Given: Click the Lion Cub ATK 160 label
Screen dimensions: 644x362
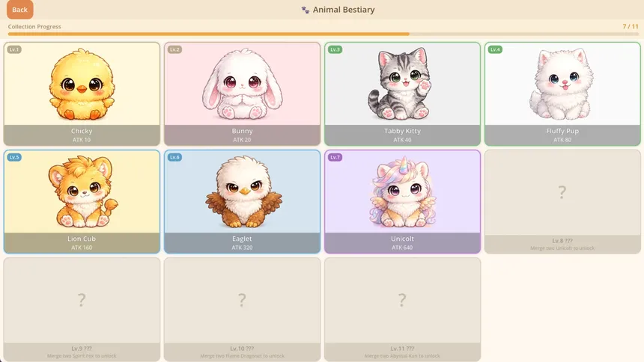Looking at the screenshot, I should pos(82,248).
